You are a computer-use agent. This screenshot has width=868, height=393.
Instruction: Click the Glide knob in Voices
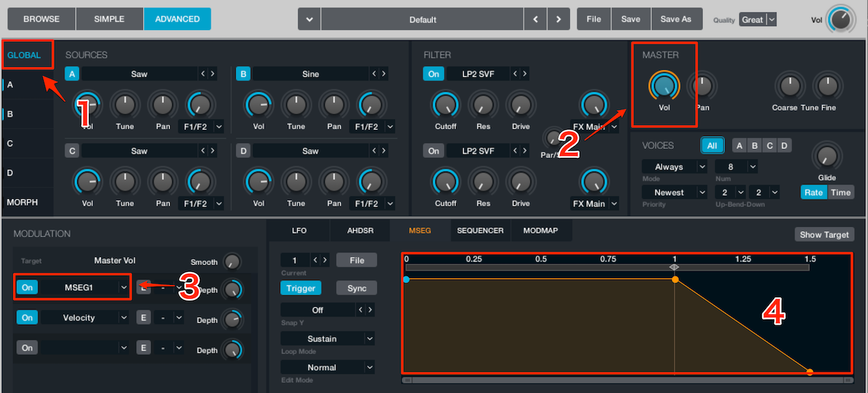(x=826, y=157)
